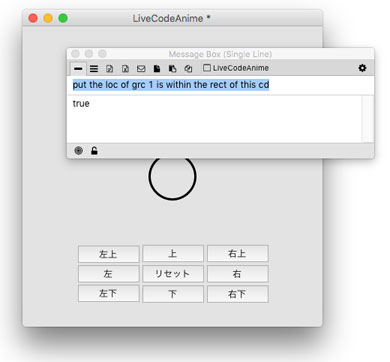Click the target circle icon at bottom-left
Viewport: 390px width, 362px height.
pyautogui.click(x=79, y=151)
